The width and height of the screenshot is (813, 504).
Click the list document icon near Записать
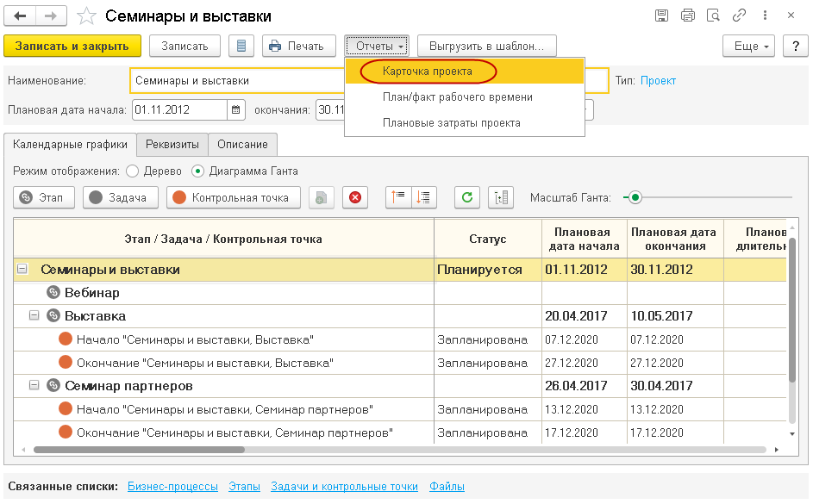pos(241,47)
